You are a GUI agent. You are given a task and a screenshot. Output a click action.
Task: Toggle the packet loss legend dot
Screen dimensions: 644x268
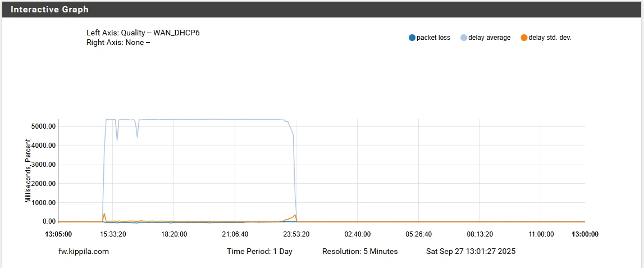(x=412, y=38)
